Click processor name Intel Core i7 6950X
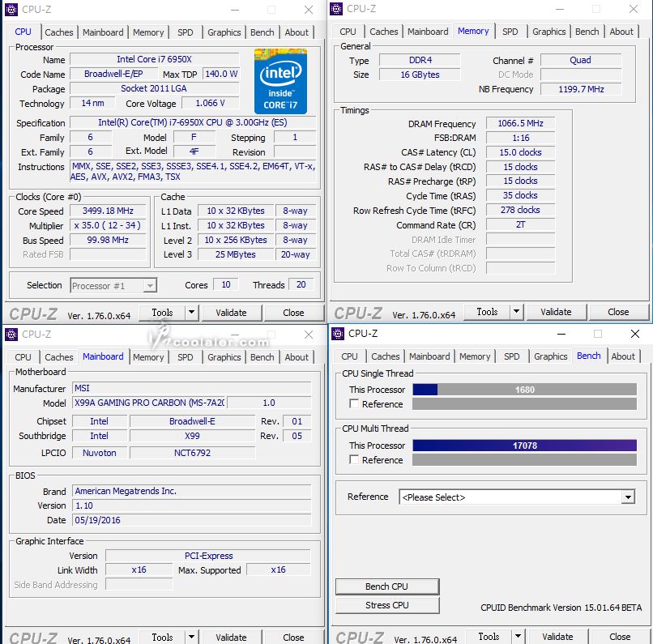The height and width of the screenshot is (644, 653). pos(154,59)
